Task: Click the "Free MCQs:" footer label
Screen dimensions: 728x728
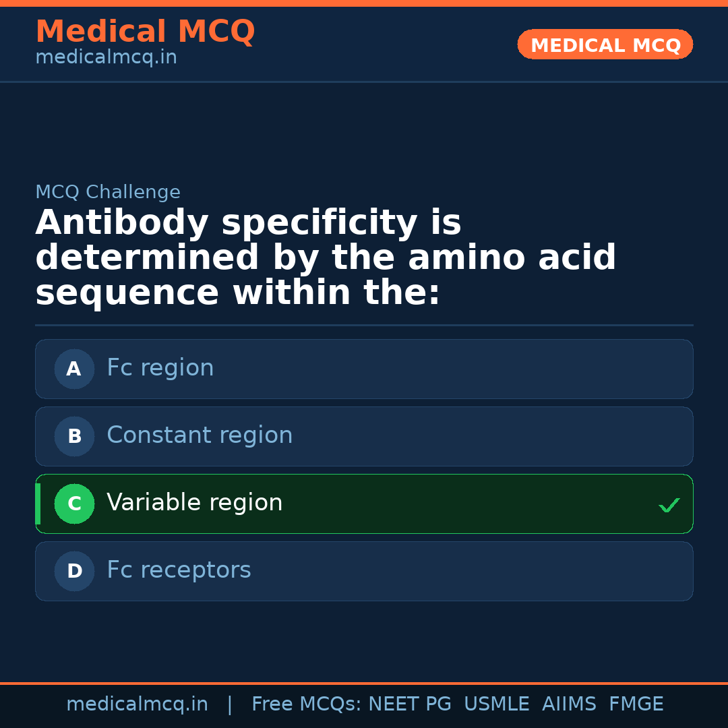Action: [x=307, y=704]
